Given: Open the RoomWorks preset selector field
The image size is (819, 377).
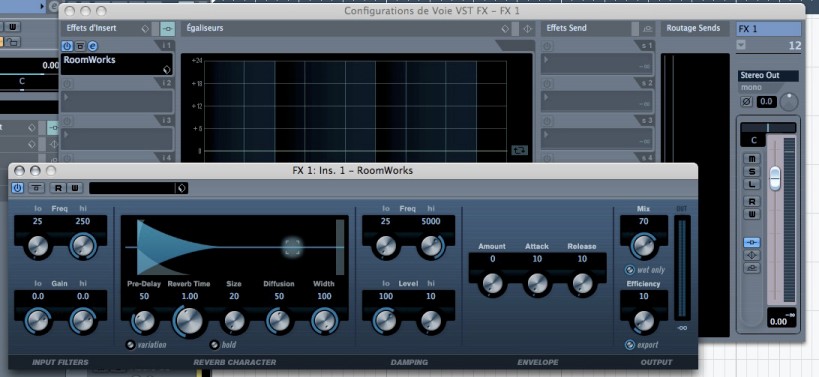Looking at the screenshot, I should tap(133, 188).
